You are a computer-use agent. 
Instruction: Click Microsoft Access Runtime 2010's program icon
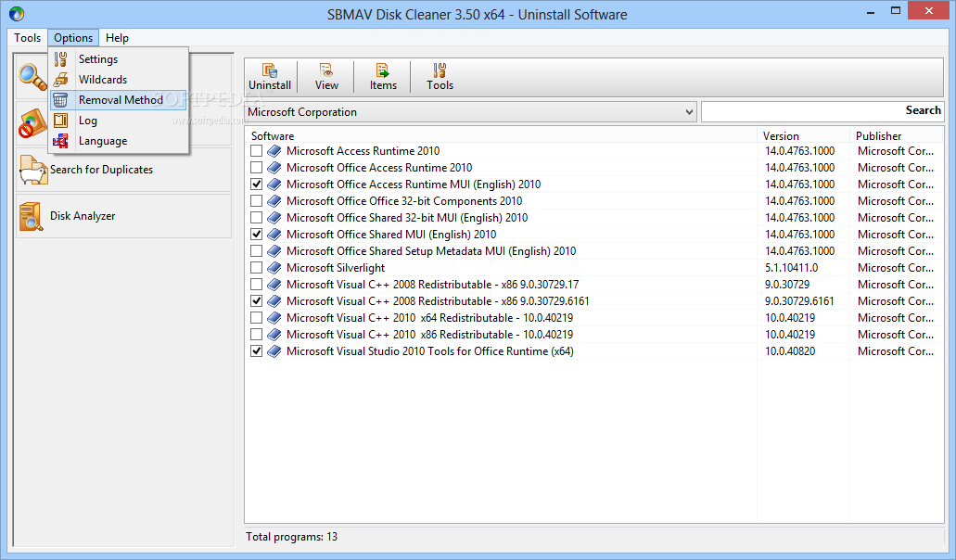[x=274, y=150]
